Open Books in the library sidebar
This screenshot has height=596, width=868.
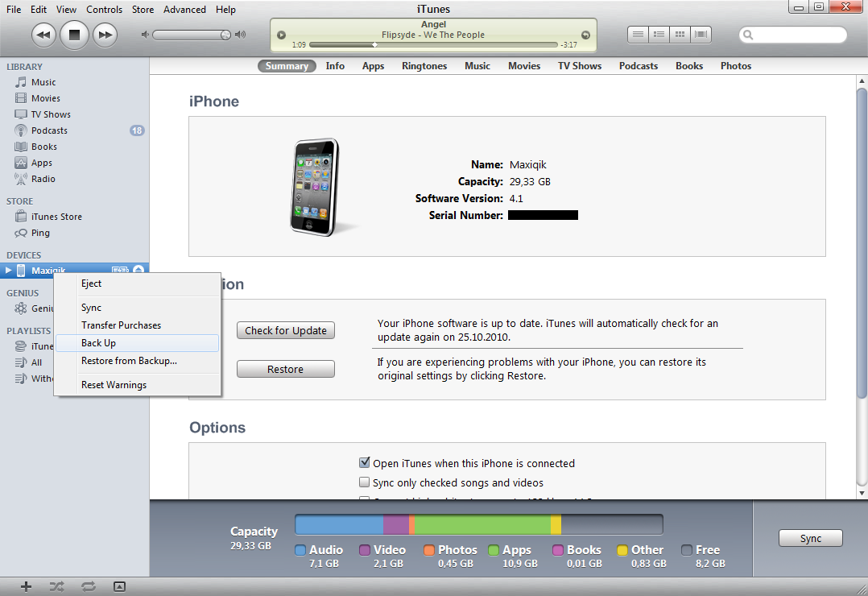44,147
